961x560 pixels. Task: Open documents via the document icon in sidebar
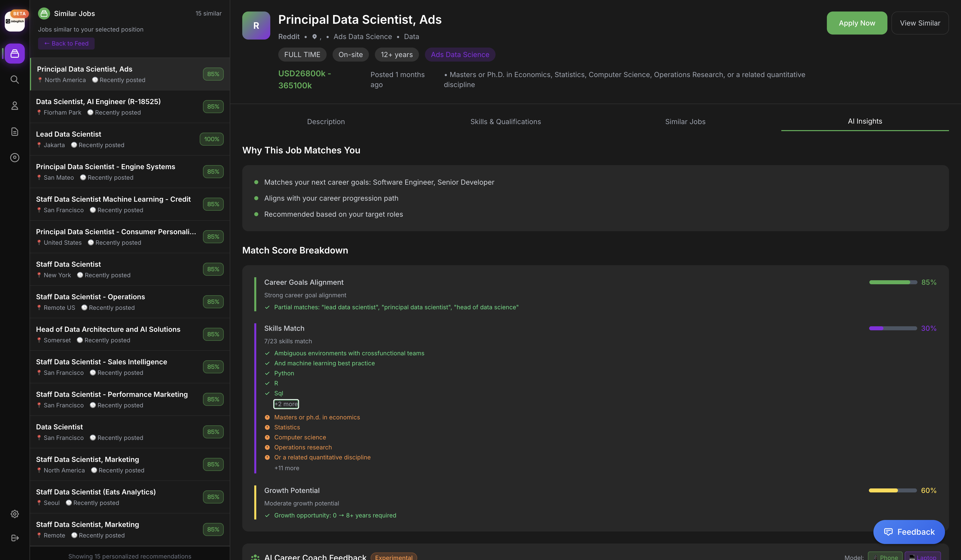[15, 132]
